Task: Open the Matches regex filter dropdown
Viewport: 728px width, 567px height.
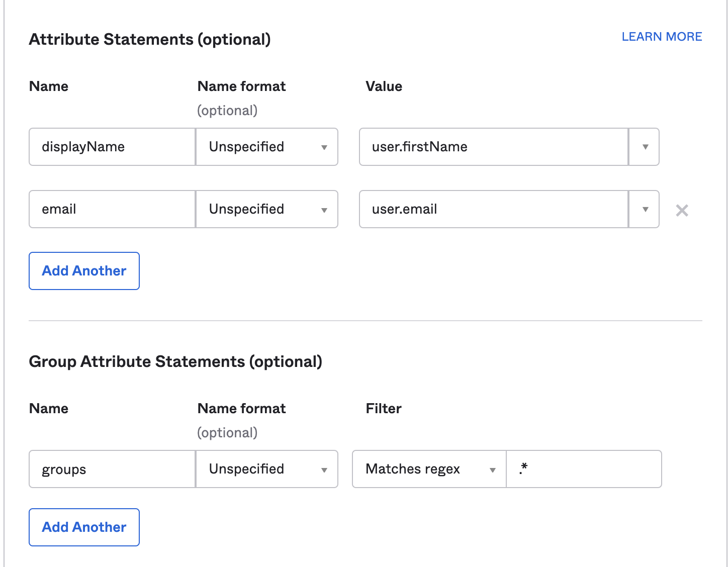Action: (429, 469)
